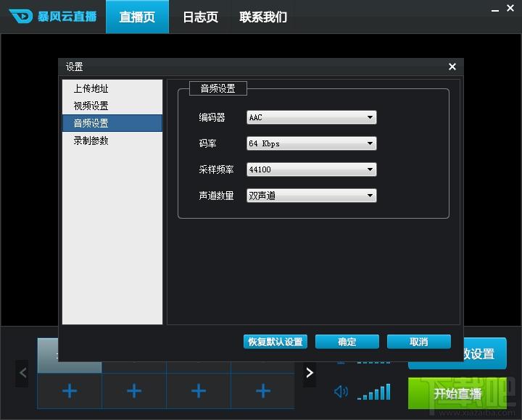Click the speaker volume icon
522x420 pixels.
pyautogui.click(x=341, y=392)
